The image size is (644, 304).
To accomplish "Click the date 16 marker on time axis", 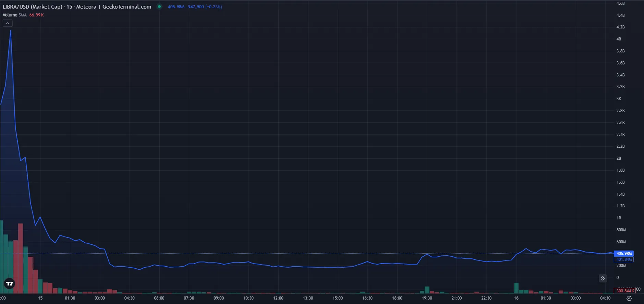I will 516,298.
